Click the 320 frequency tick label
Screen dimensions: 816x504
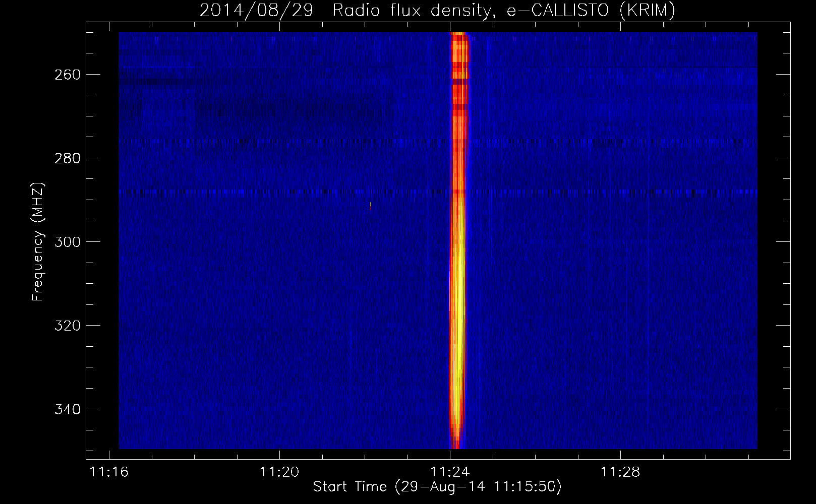pos(68,326)
